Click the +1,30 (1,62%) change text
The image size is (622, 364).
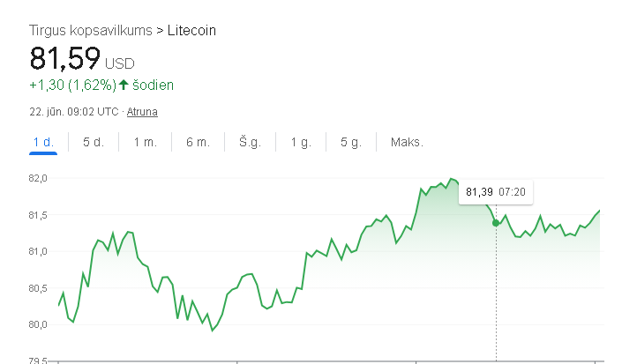pyautogui.click(x=72, y=85)
